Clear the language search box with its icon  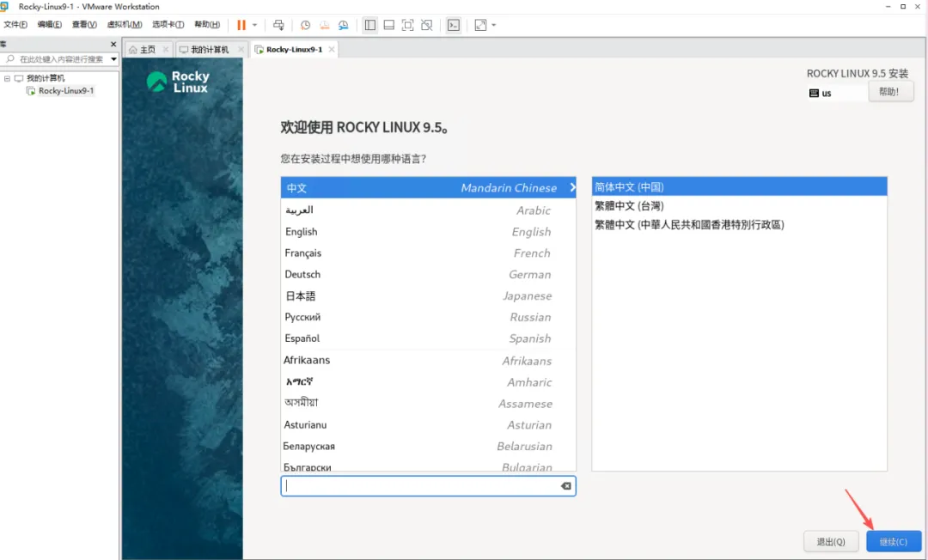click(x=565, y=485)
